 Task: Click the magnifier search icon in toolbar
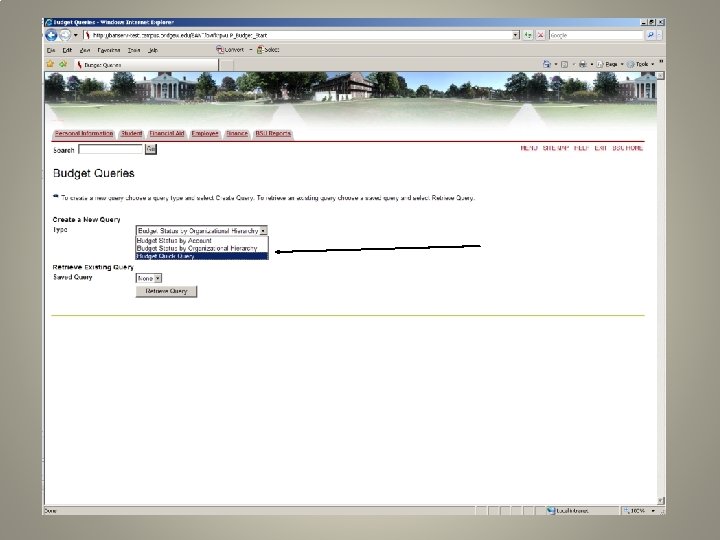click(x=650, y=35)
